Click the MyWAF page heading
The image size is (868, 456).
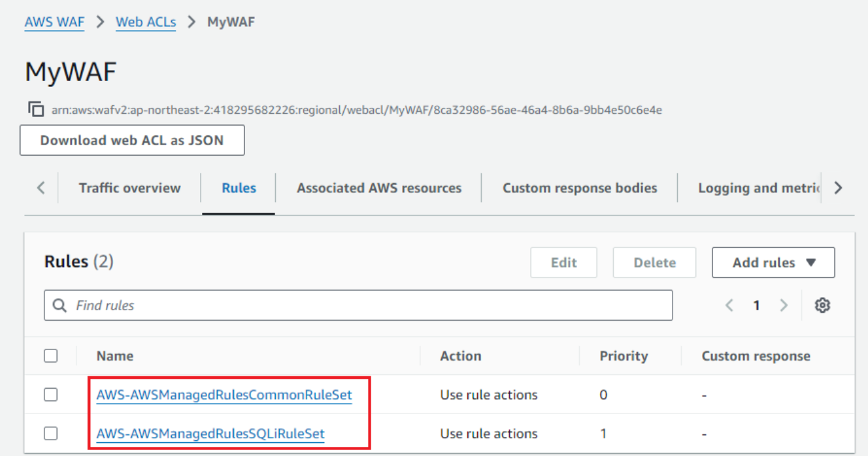click(71, 72)
